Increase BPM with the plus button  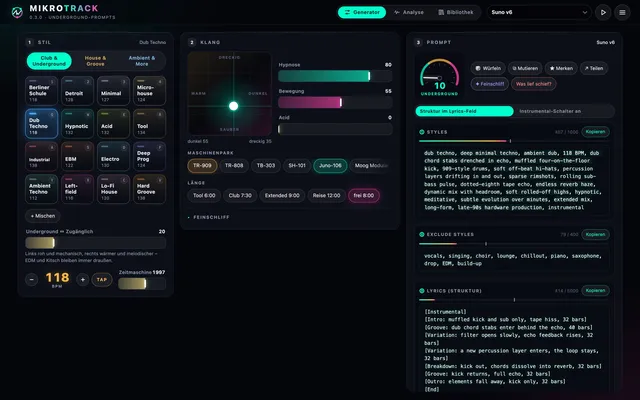coord(82,280)
